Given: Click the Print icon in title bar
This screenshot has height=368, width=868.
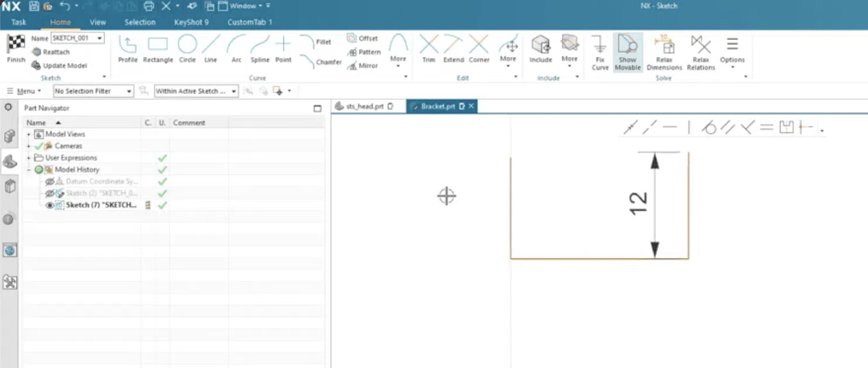Looking at the screenshot, I should pyautogui.click(x=148, y=6).
